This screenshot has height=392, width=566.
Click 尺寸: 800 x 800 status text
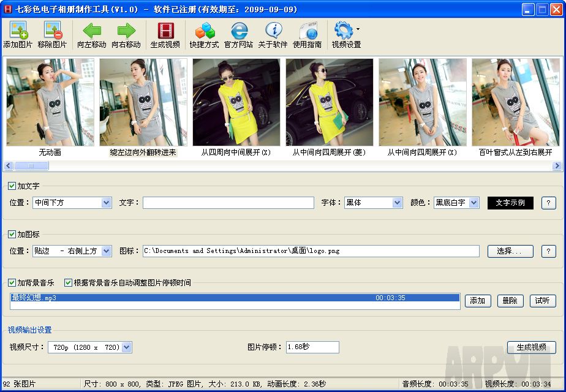[113, 384]
